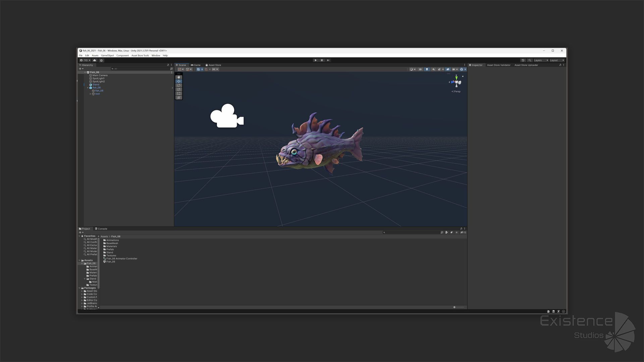
Task: Switch to the Game tab
Action: pyautogui.click(x=196, y=65)
